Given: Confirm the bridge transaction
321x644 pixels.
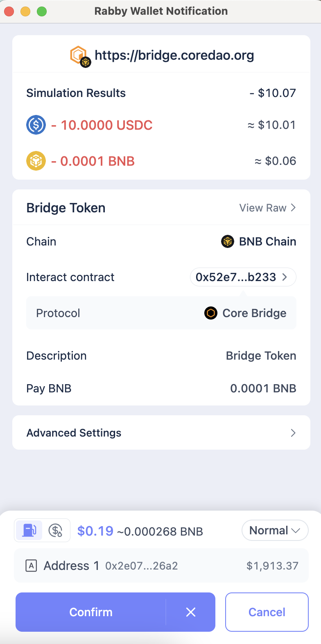Looking at the screenshot, I should [91, 612].
